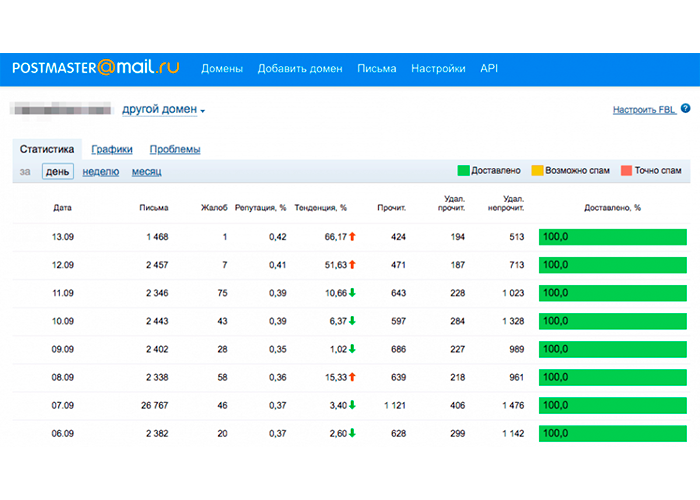Click the green down arrow beside 6,37

tap(352, 321)
